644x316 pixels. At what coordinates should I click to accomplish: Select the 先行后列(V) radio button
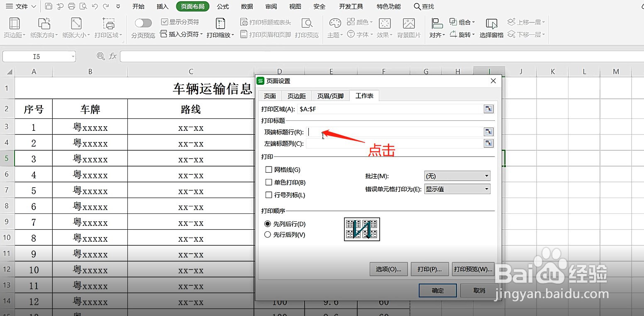coord(268,235)
